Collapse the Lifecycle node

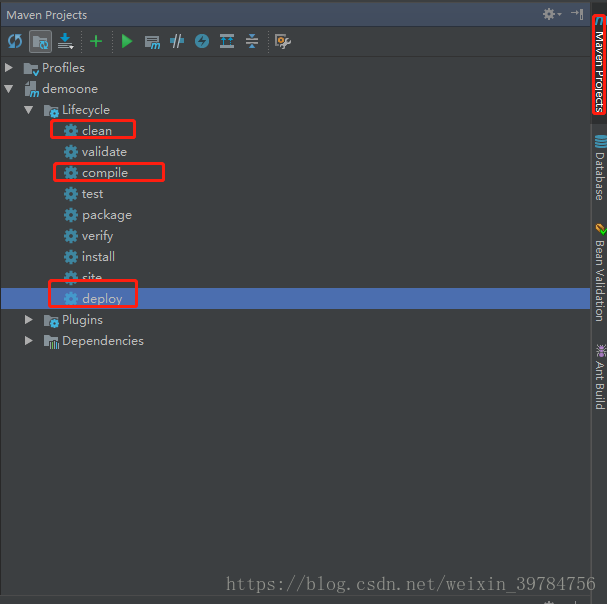pyautogui.click(x=29, y=110)
